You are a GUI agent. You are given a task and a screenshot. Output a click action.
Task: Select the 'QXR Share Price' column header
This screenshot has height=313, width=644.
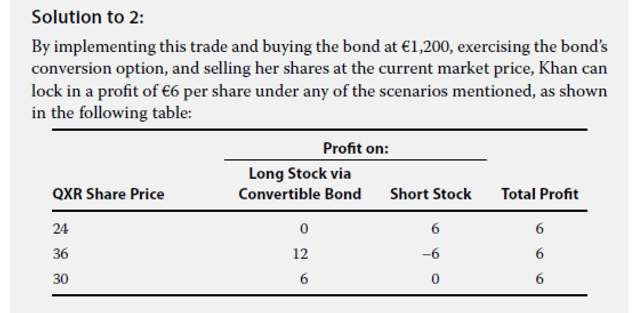tap(108, 194)
